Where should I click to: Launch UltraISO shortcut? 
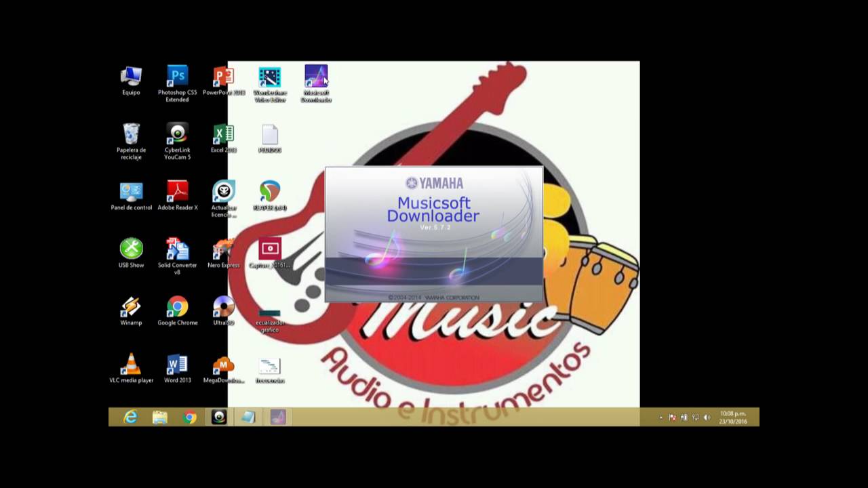[224, 311]
